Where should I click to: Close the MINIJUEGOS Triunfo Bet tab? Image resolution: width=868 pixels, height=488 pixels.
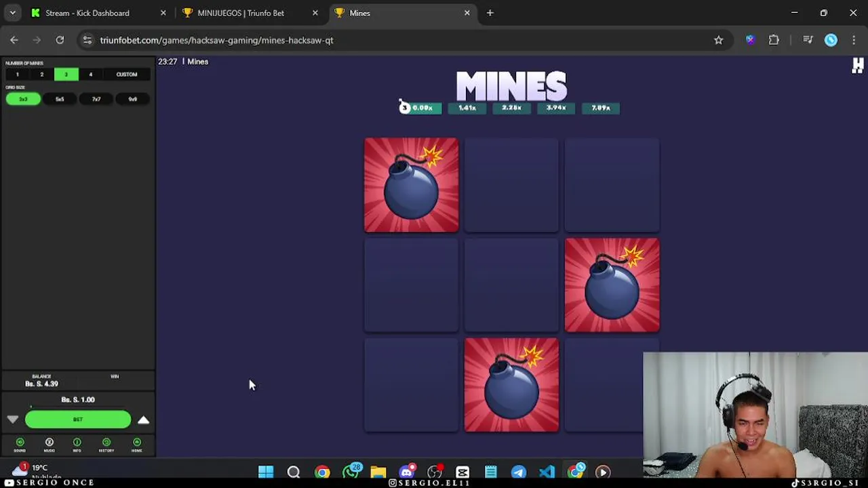tap(315, 13)
